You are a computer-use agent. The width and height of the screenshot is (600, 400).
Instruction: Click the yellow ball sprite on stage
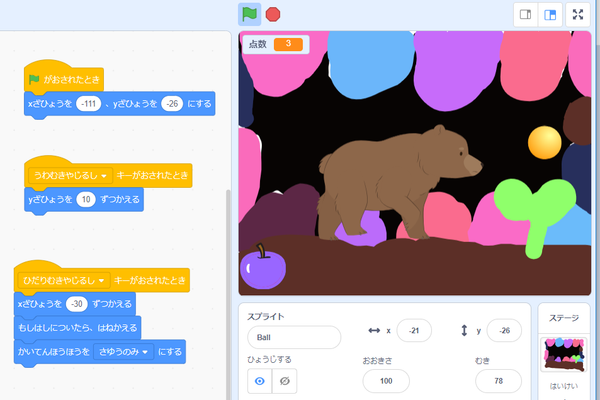[545, 142]
